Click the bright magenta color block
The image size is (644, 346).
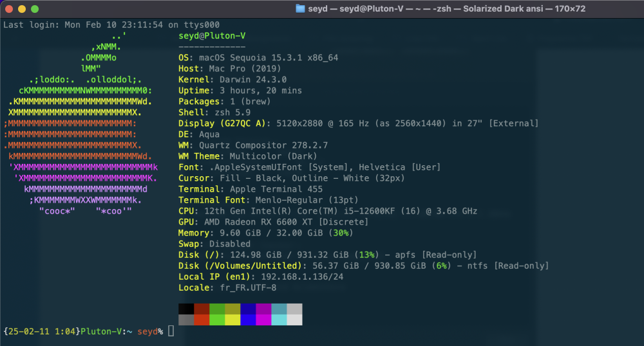coord(263,320)
